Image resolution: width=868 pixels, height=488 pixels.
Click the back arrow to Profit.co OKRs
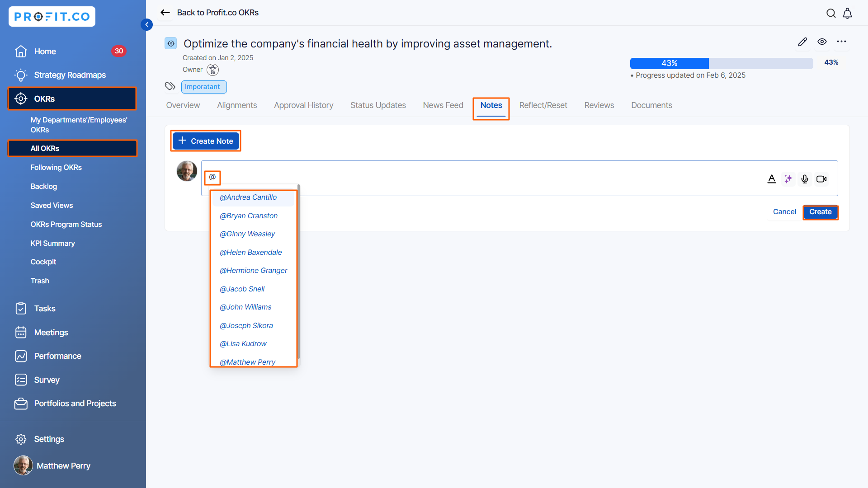point(165,13)
